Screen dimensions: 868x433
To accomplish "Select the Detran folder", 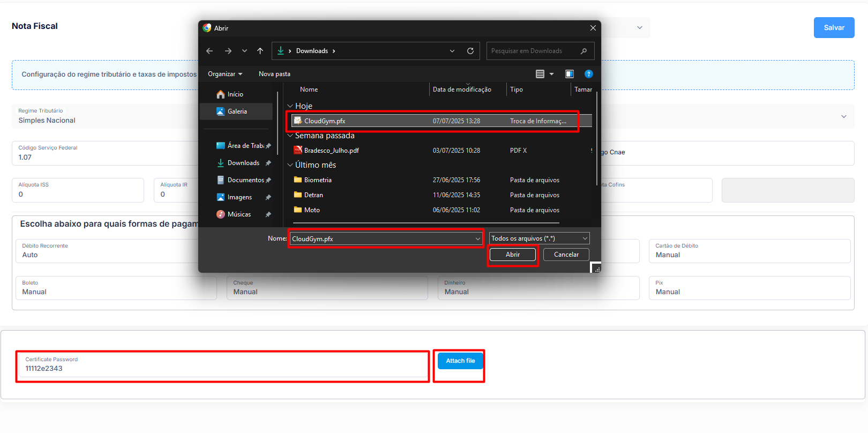I will (442, 195).
